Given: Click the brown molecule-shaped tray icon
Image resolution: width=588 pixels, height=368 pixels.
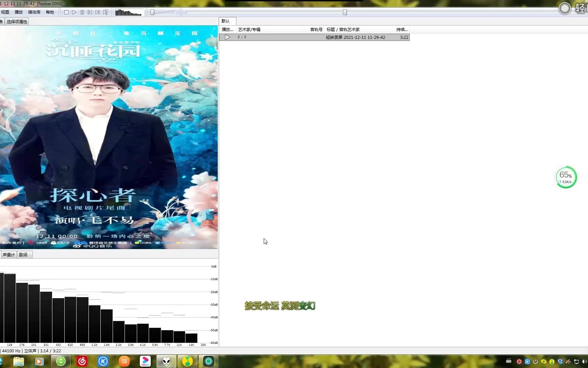Looking at the screenshot, I should pyautogui.click(x=568, y=362).
